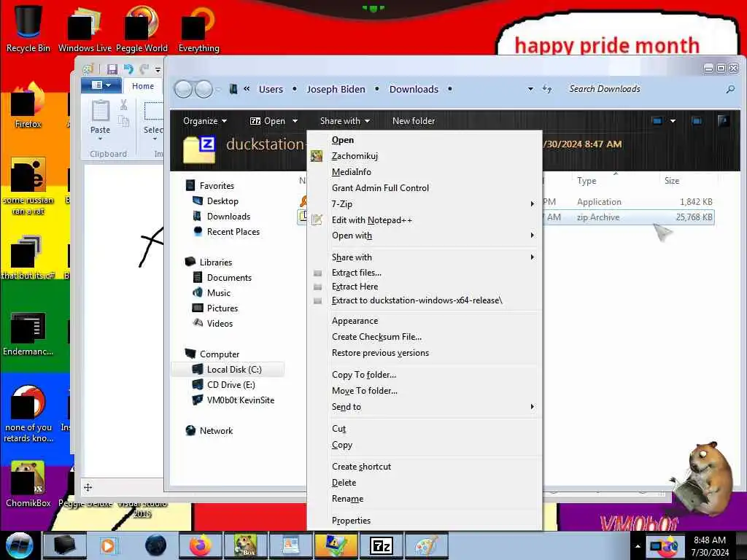
Task: Open media player taskbar icon
Action: coord(108,545)
